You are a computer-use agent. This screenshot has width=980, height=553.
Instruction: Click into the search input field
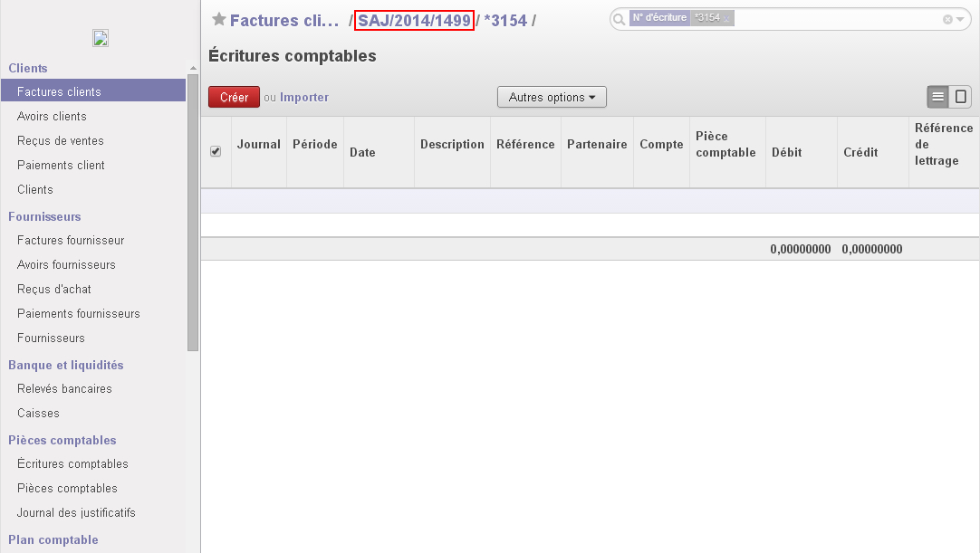point(833,19)
